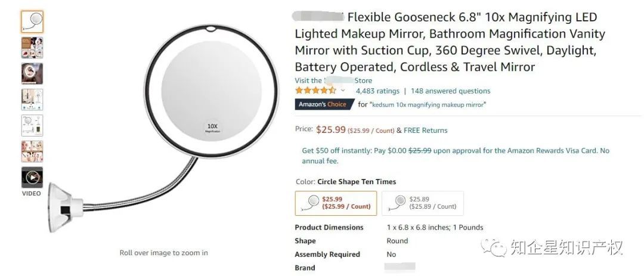644x276 pixels.
Task: Select the first product thumbnail of the mirror
Action: pyautogui.click(x=32, y=22)
